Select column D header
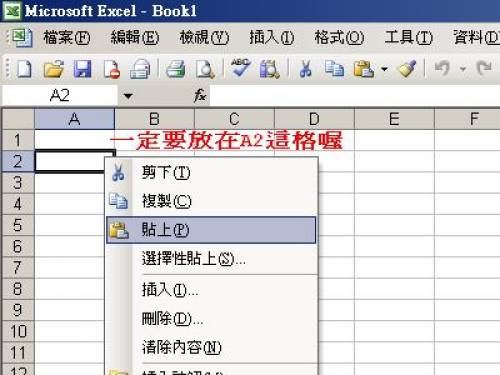Viewport: 500px width, 375px height. coord(314,119)
